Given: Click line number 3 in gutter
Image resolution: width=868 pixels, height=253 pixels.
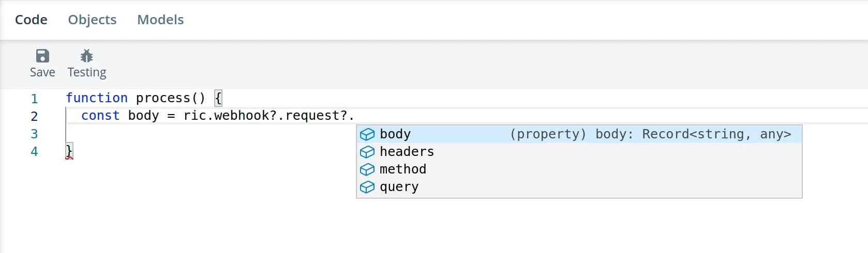Looking at the screenshot, I should [x=34, y=134].
